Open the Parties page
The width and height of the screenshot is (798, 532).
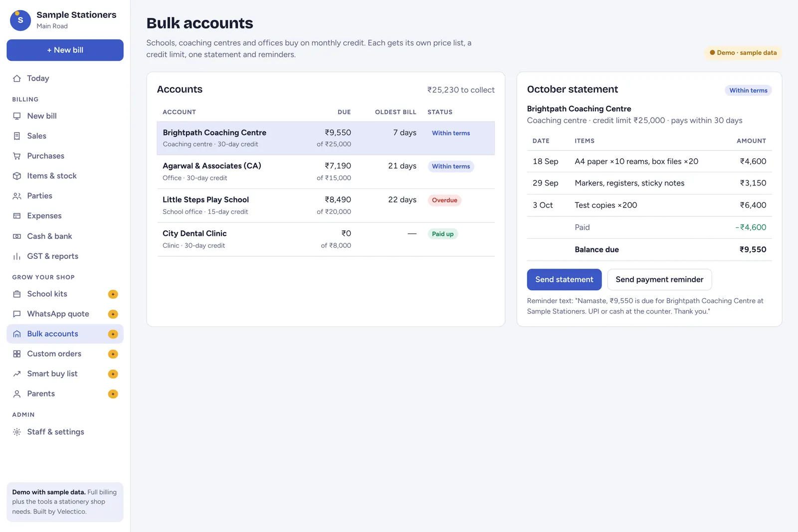[x=65, y=196]
